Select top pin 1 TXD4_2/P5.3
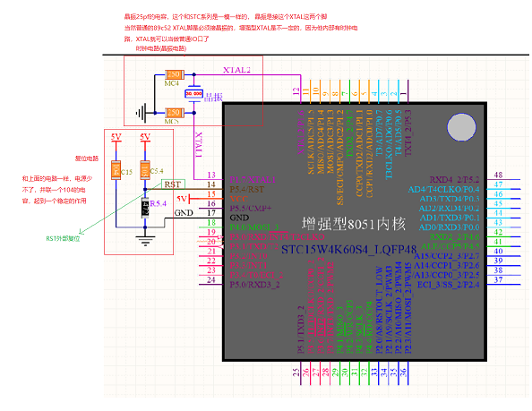Image resolution: width=532 pixels, height=411 pixels. pos(408,133)
